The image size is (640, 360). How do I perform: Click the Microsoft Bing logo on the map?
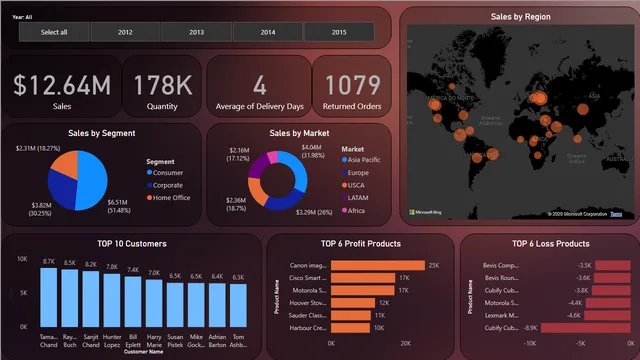pyautogui.click(x=425, y=212)
